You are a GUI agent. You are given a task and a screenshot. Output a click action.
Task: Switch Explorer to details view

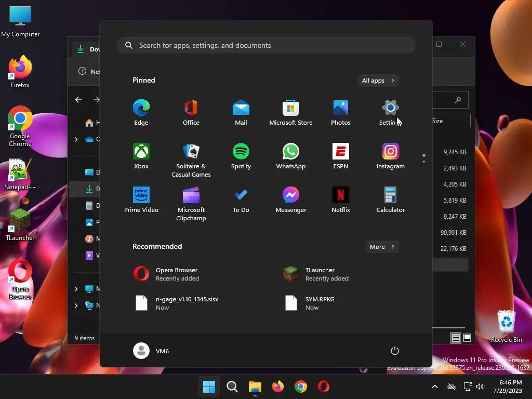point(456,338)
